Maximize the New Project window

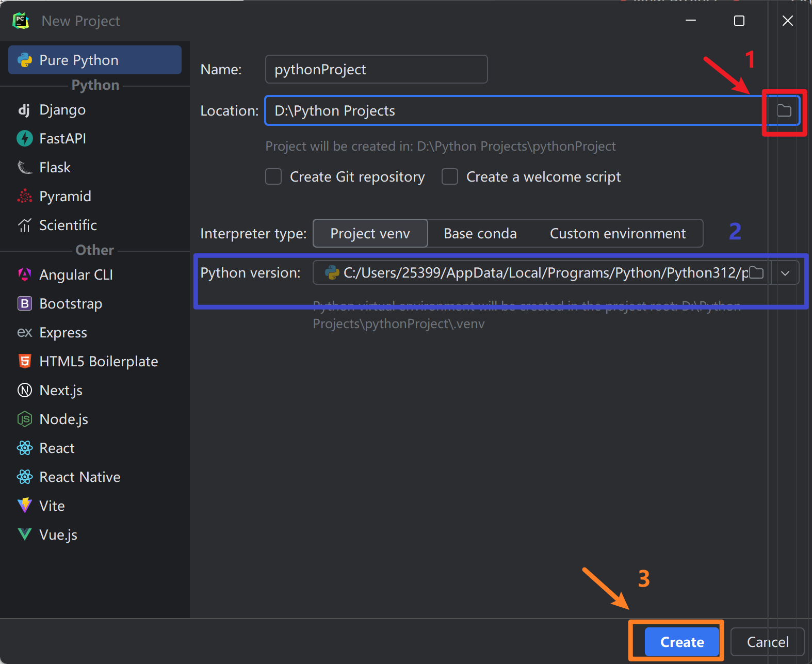click(x=739, y=21)
